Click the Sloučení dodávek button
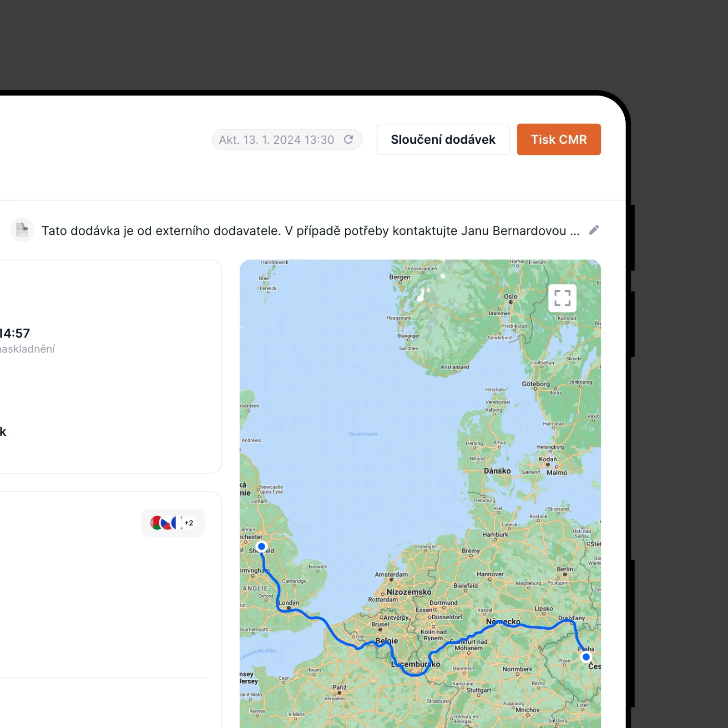Viewport: 728px width, 728px height. (443, 140)
